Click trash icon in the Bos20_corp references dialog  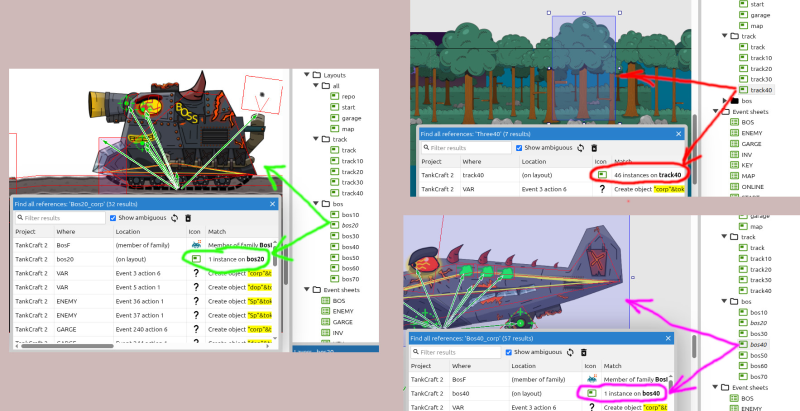pos(188,217)
